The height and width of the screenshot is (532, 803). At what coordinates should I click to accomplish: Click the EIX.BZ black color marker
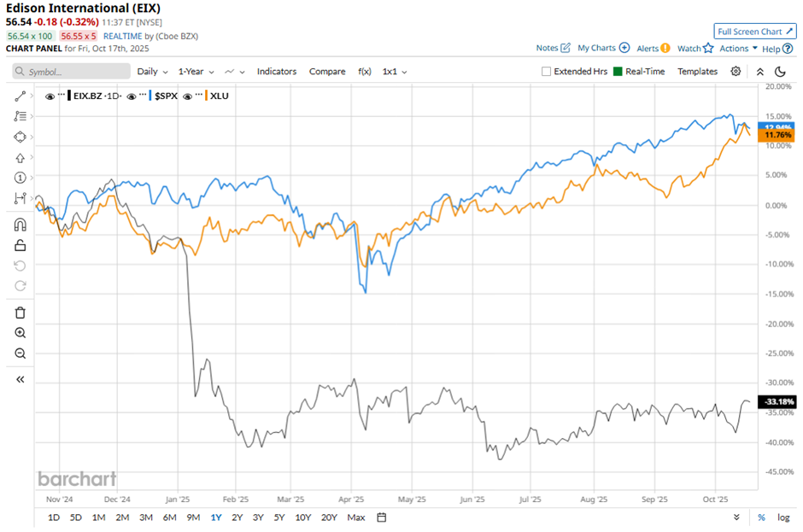69,96
